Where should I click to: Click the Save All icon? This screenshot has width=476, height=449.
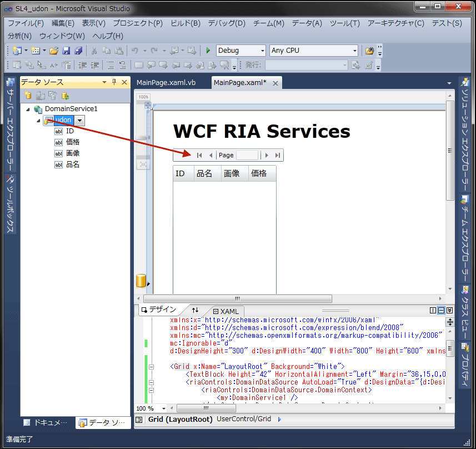(78, 51)
